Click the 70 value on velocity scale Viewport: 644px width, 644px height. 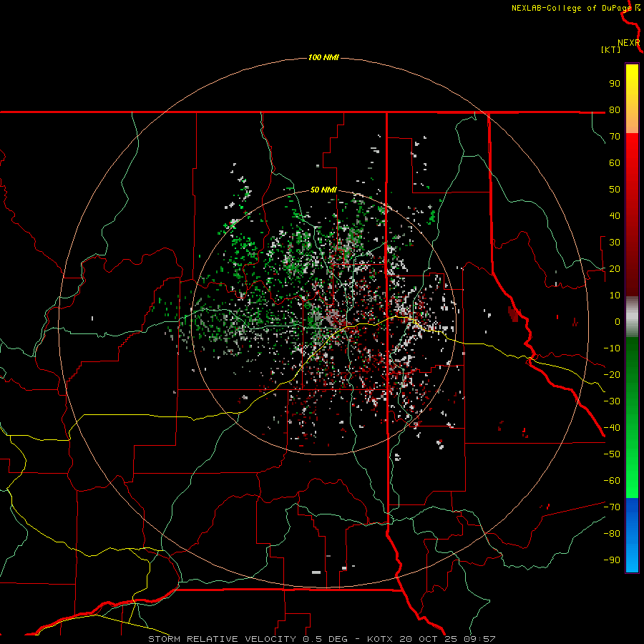[615, 137]
